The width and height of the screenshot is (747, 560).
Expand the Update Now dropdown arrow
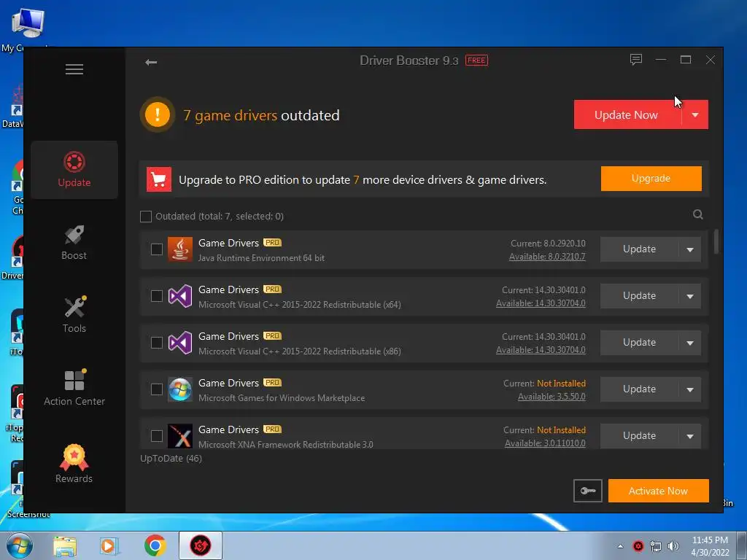tap(695, 114)
